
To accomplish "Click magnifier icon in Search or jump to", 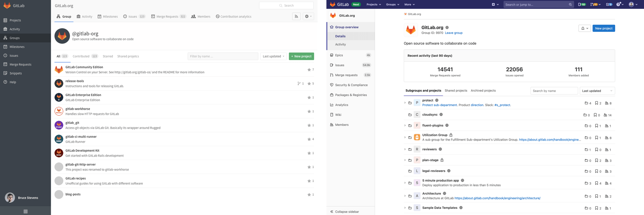I will pos(570,4).
